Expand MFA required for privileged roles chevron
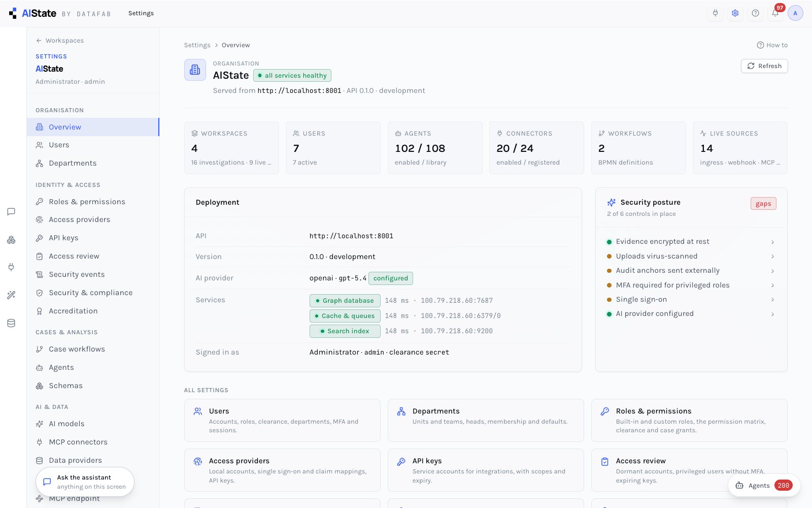The image size is (812, 508). click(x=772, y=285)
